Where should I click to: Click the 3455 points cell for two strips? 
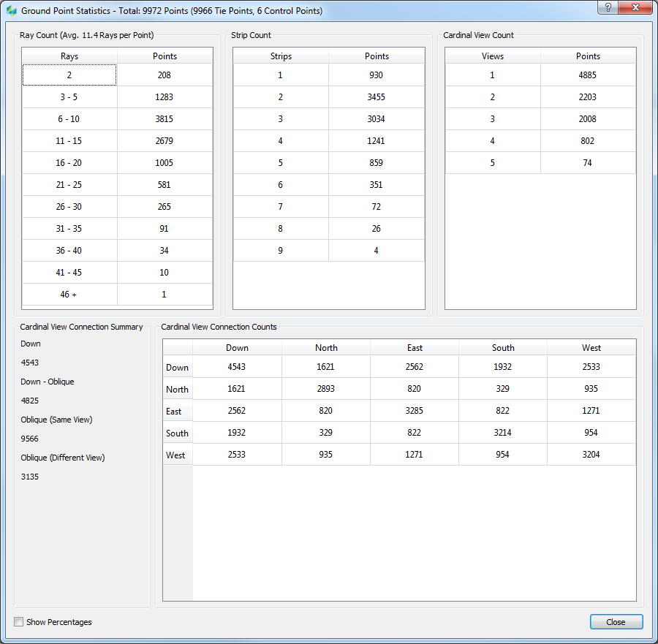[377, 97]
